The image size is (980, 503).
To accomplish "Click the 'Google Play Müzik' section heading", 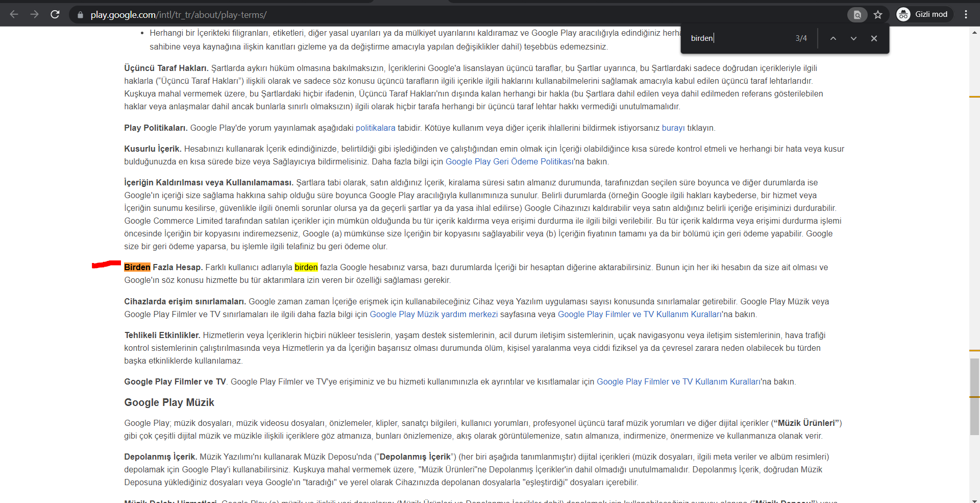I will coord(169,402).
